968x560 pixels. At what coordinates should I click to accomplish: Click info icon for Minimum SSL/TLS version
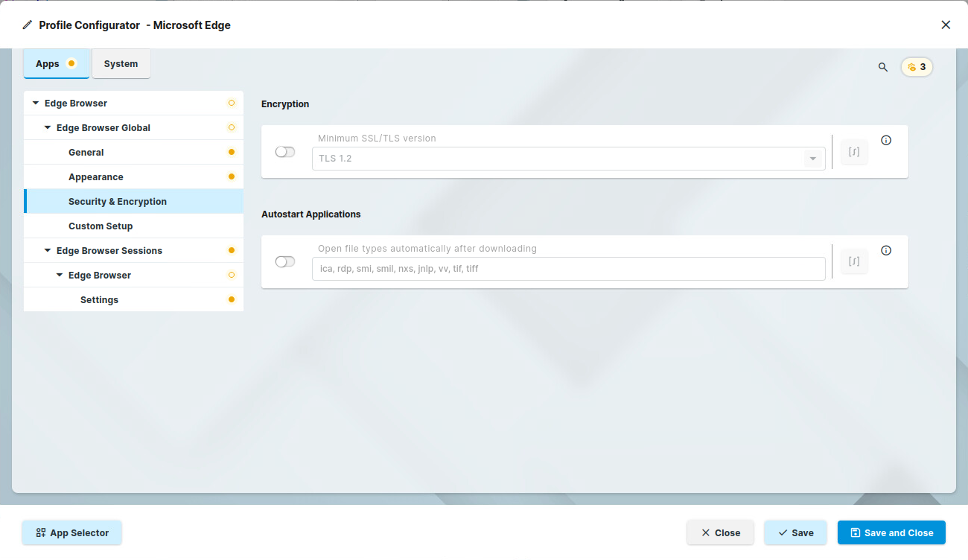(886, 140)
